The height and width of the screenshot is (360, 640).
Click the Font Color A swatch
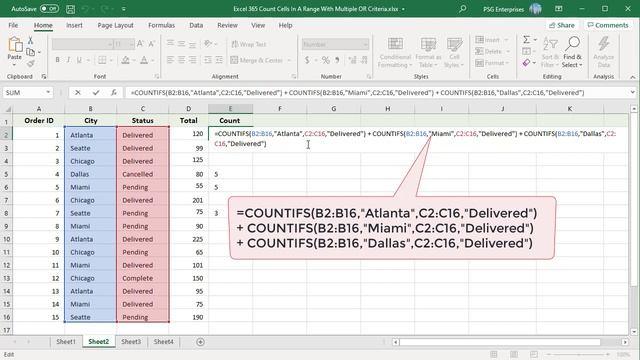point(144,60)
